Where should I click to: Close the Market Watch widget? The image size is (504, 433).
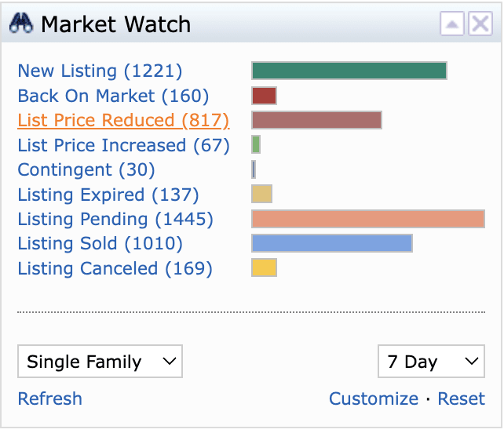click(x=480, y=24)
